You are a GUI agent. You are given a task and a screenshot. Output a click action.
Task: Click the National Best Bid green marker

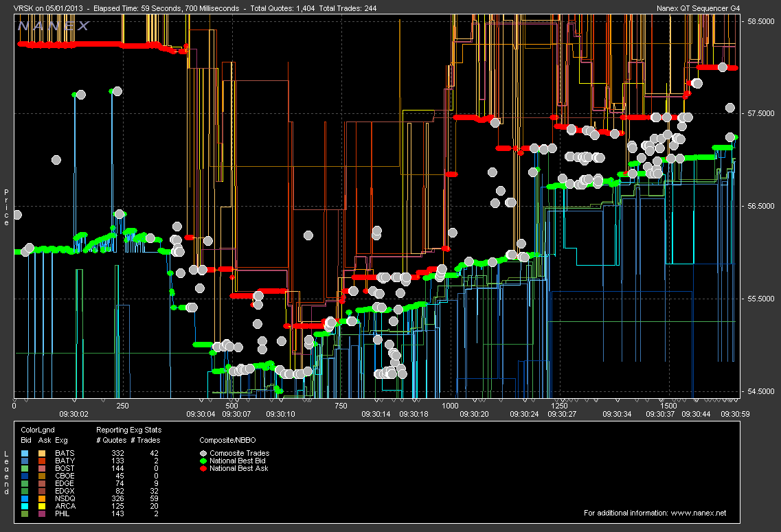pos(203,461)
